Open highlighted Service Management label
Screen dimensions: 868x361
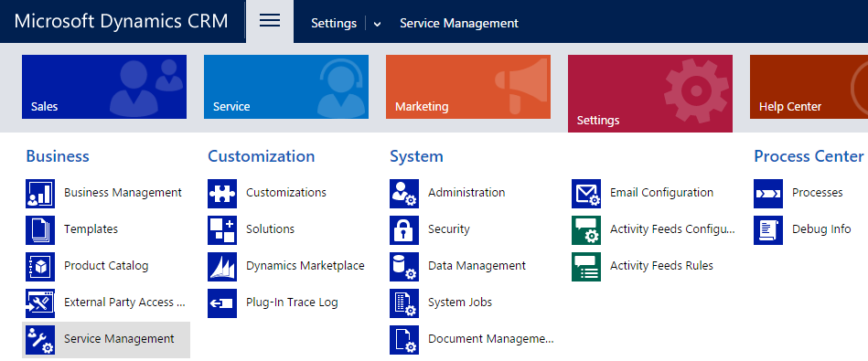point(119,338)
